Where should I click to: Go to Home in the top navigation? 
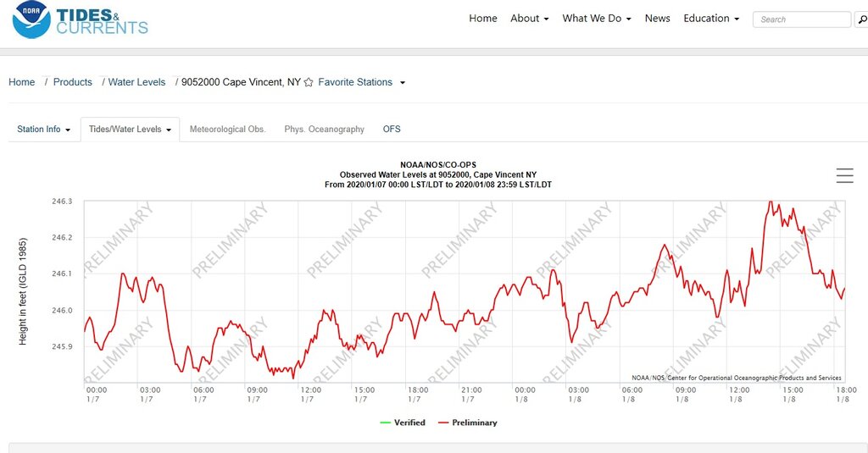[x=483, y=19]
